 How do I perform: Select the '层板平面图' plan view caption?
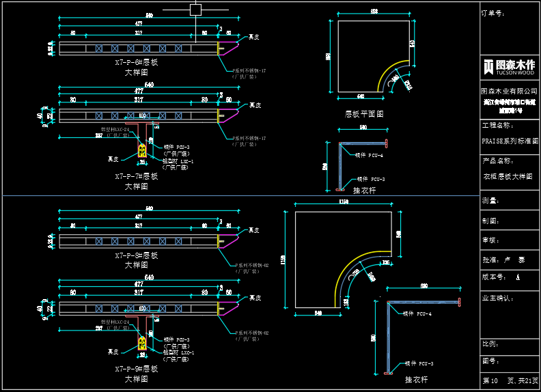(x=364, y=114)
